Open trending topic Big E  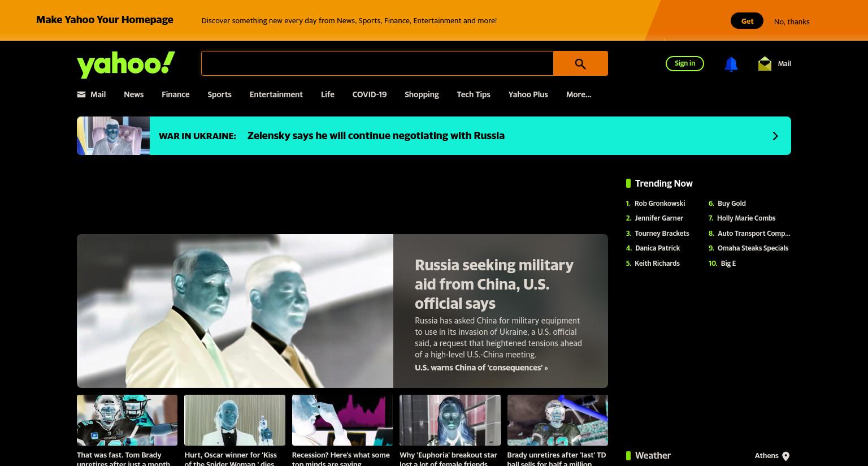pos(728,264)
